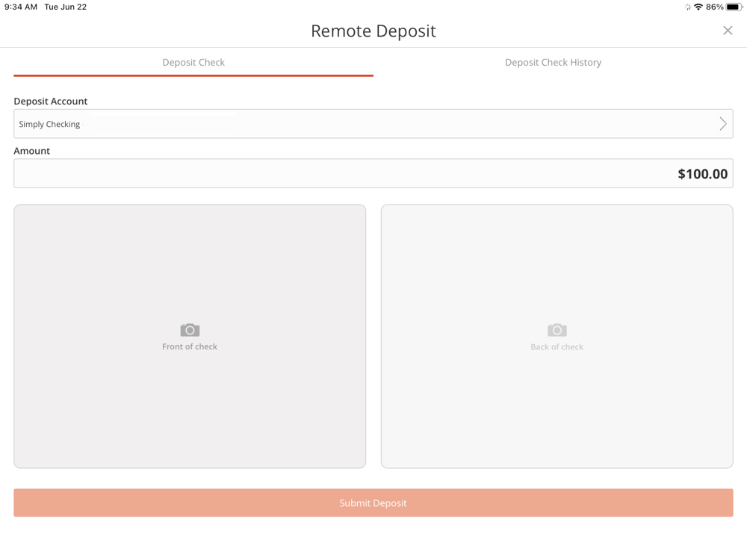Tap the battery icon in status bar

pyautogui.click(x=734, y=7)
